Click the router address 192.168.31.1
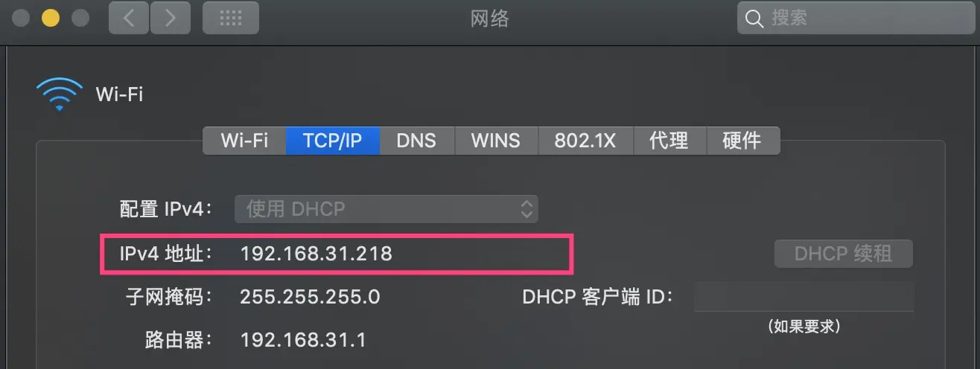980x369 pixels. pyautogui.click(x=303, y=341)
